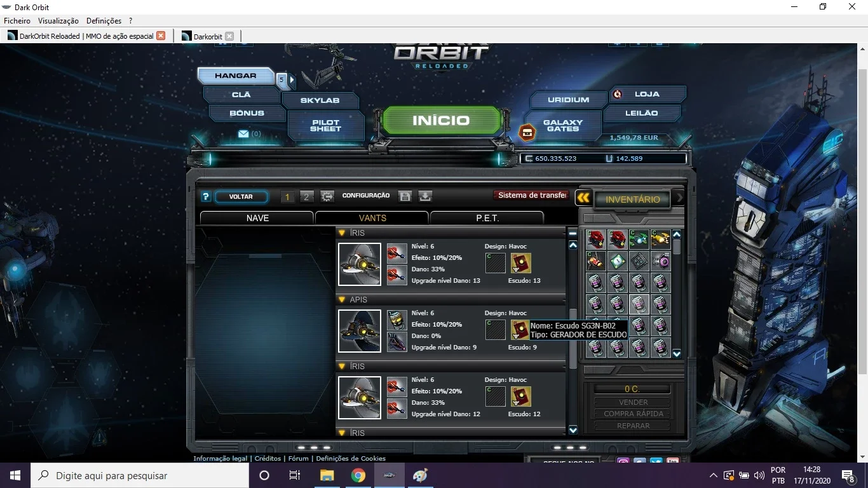The image size is (868, 488).
Task: Open the Definições menu
Action: 104,21
